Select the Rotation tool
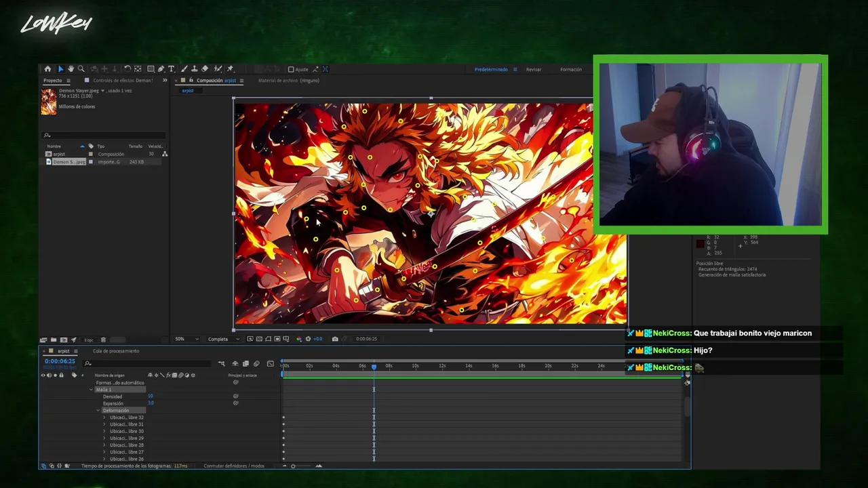 pyautogui.click(x=127, y=68)
